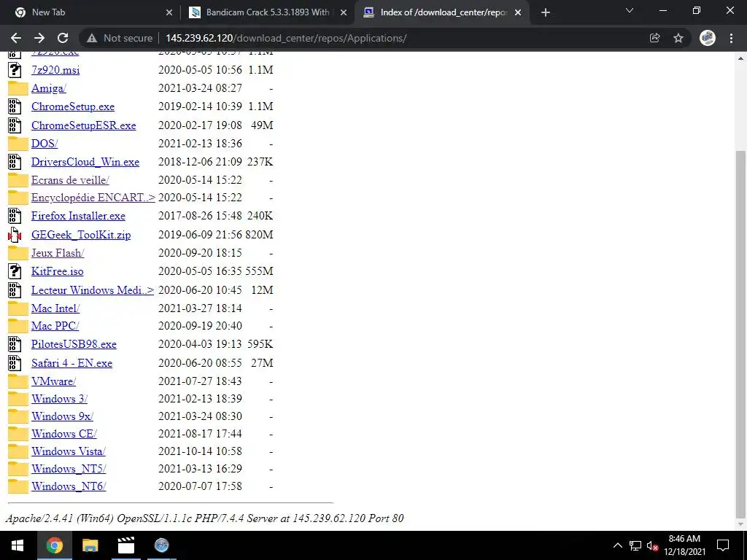Click binary icon beside Firefox Installer.exe
The height and width of the screenshot is (560, 747).
point(15,216)
